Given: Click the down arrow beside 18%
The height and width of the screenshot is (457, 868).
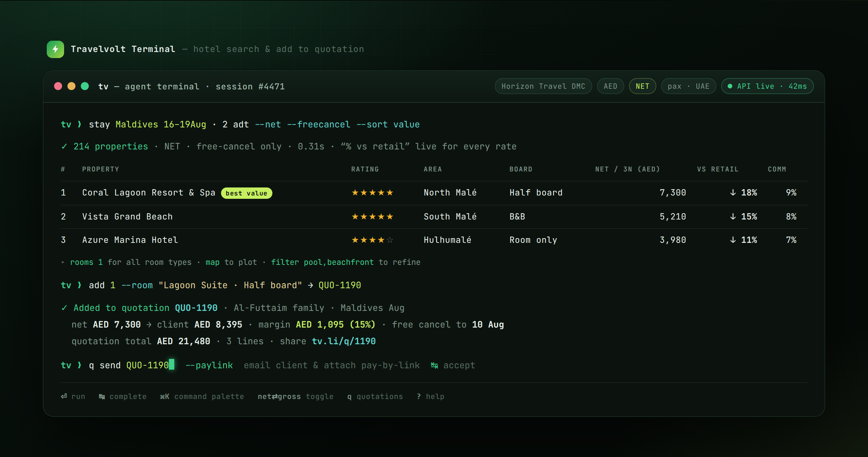Looking at the screenshot, I should point(733,192).
